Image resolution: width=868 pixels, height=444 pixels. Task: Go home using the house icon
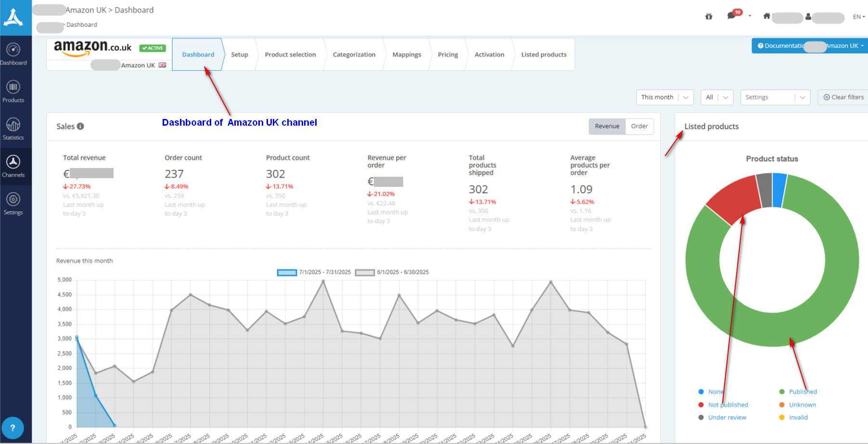pyautogui.click(x=766, y=16)
